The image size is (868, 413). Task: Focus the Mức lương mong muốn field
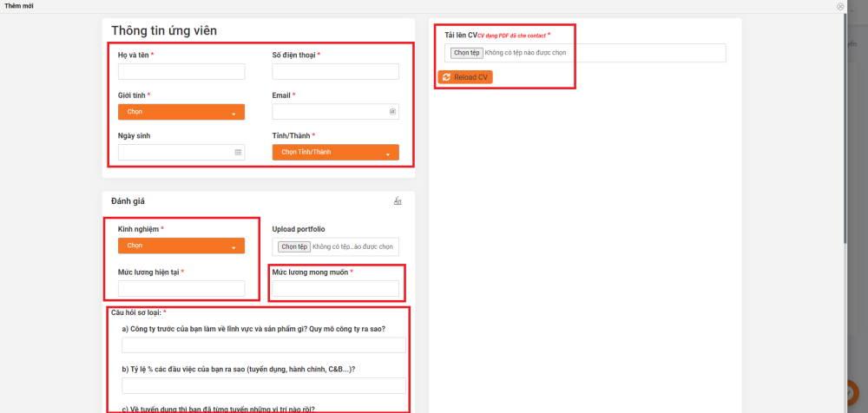coord(335,288)
